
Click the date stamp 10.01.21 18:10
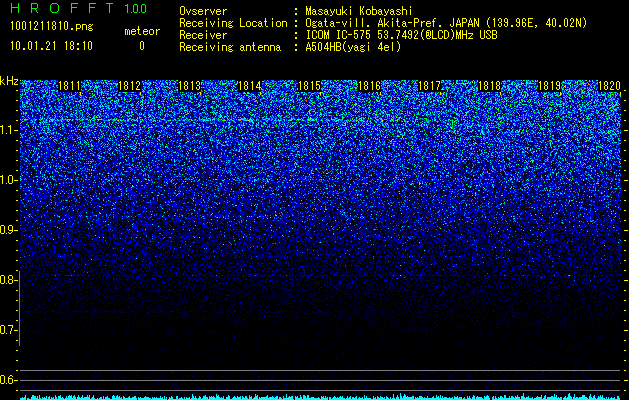pyautogui.click(x=51, y=46)
